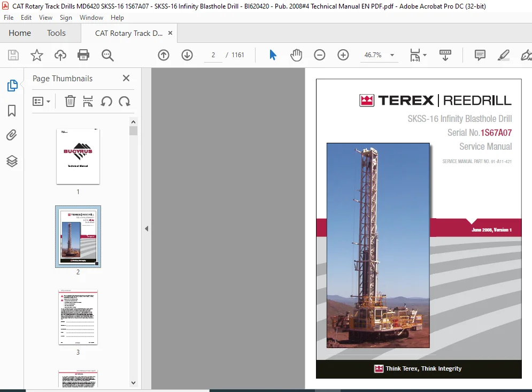This screenshot has width=532, height=392.
Task: Click the TEREX REEDRILL logo
Action: click(x=435, y=101)
